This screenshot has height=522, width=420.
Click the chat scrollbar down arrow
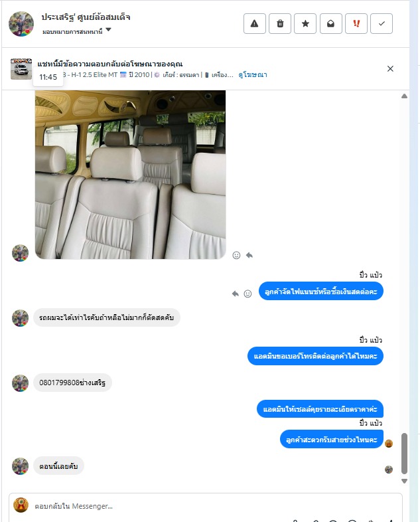(x=404, y=481)
